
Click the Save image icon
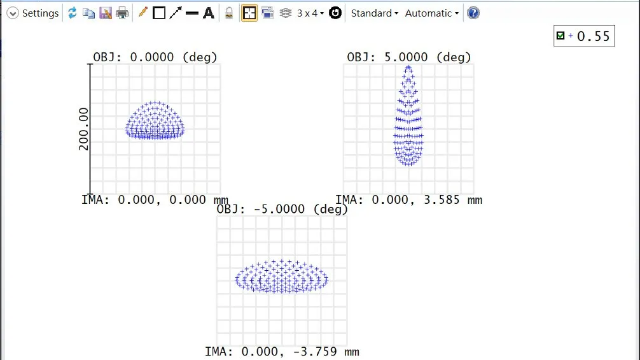click(105, 13)
